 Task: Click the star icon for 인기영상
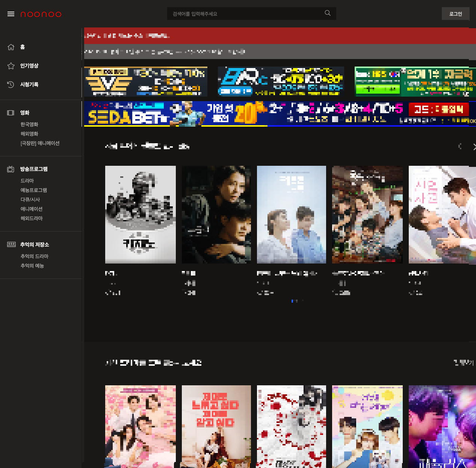point(11,66)
